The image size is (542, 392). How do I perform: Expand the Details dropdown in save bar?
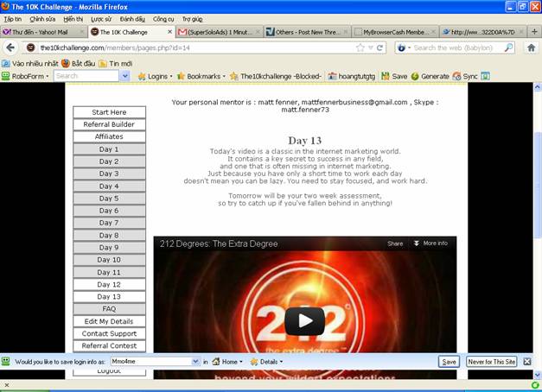(x=268, y=362)
